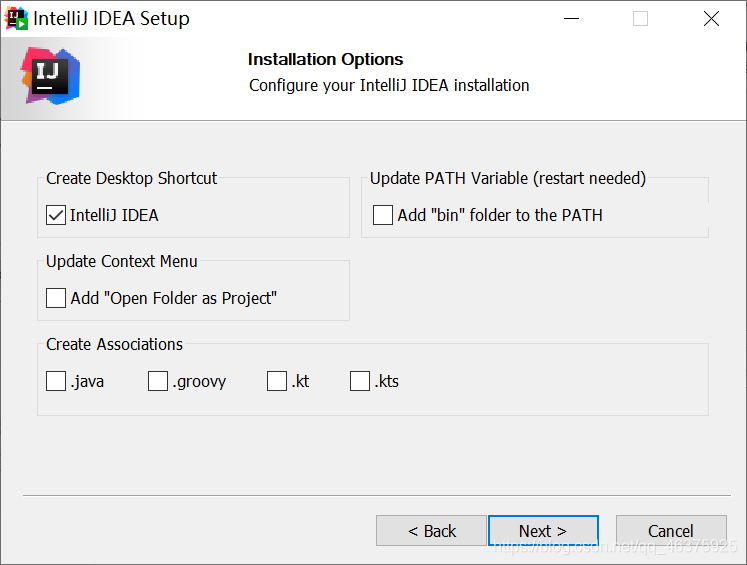The width and height of the screenshot is (747, 565).
Task: Click the maximize window button
Action: coord(640,19)
